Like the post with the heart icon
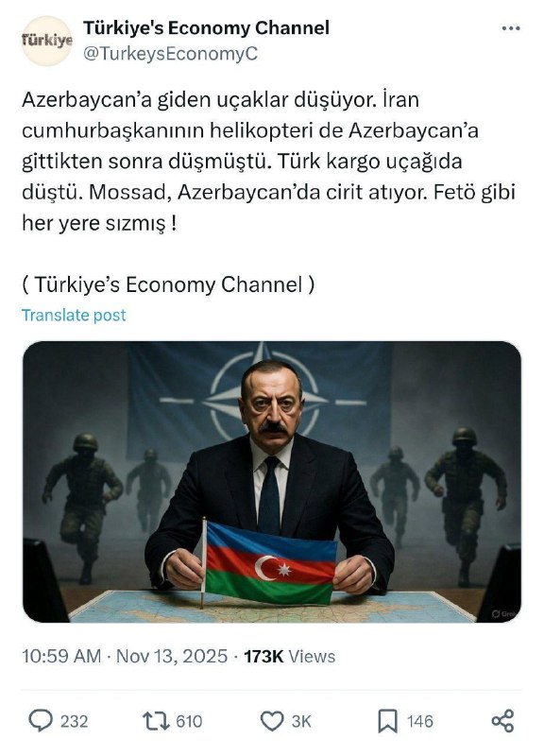 (272, 721)
